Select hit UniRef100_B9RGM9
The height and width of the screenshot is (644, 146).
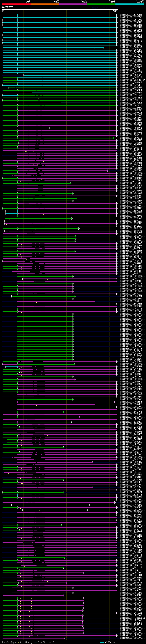pos(131,88)
